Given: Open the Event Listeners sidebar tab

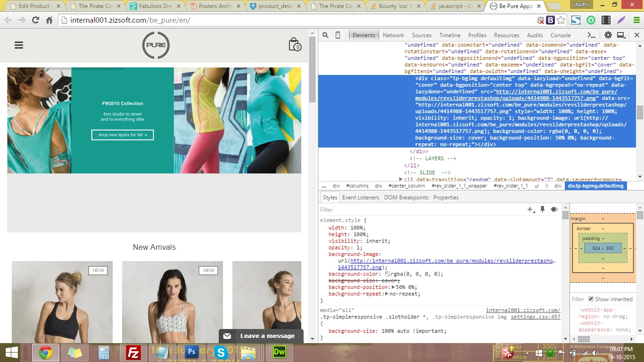Looking at the screenshot, I should [361, 197].
